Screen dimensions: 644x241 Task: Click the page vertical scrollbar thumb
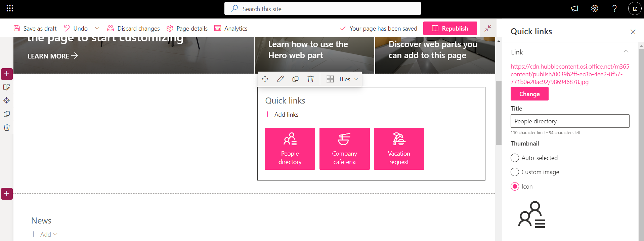[x=499, y=113]
